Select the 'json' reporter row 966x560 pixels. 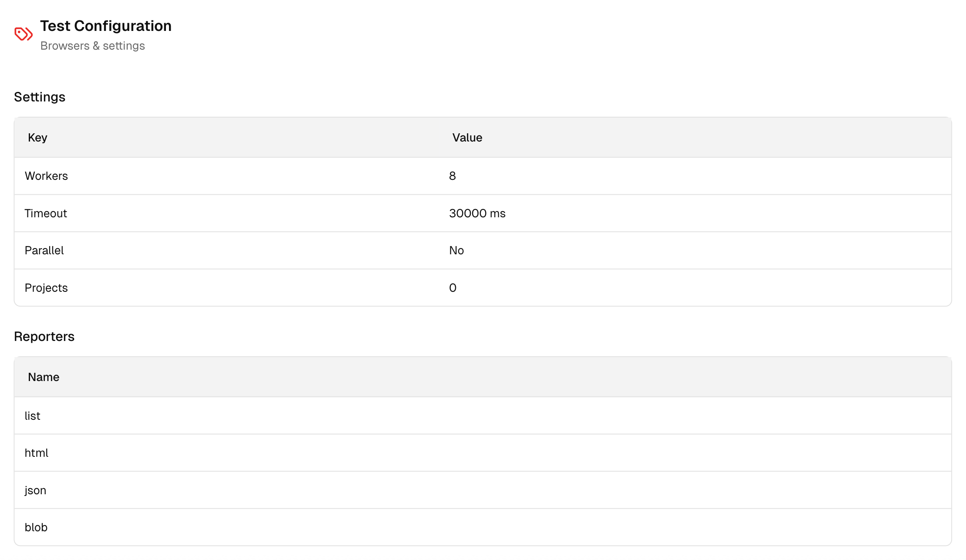click(x=483, y=490)
